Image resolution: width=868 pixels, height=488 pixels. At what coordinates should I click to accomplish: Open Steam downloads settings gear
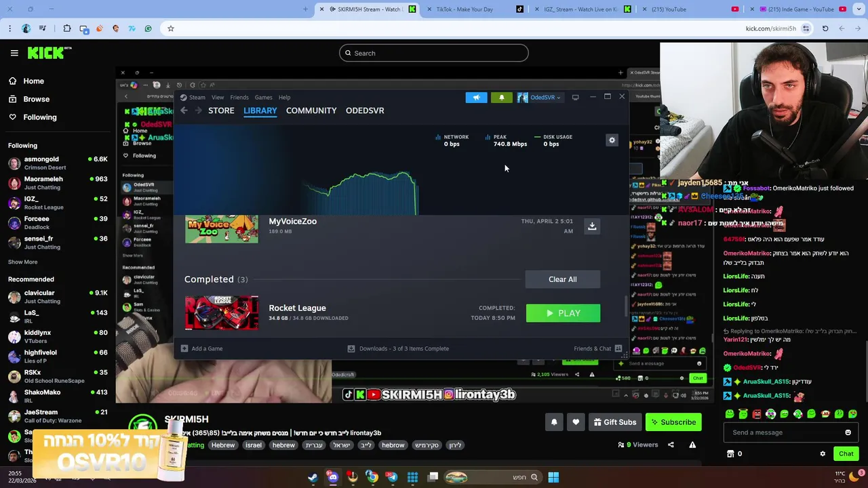click(612, 140)
